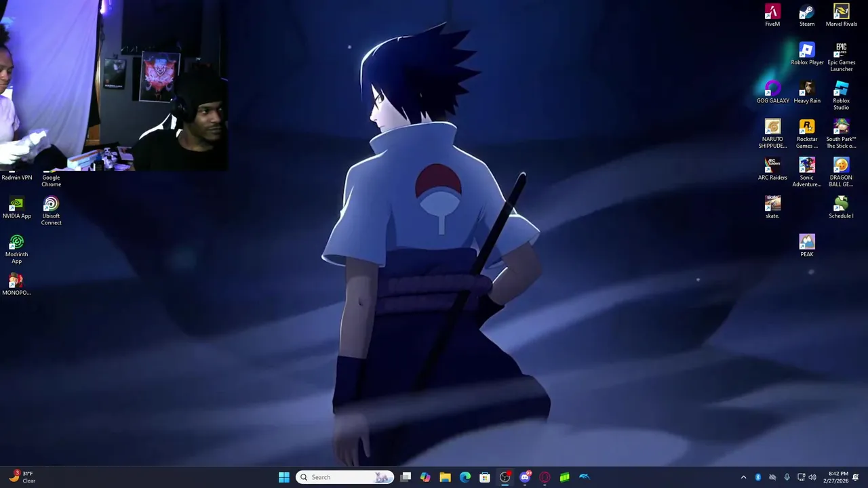Select the Sonic Adventure desktop icon

click(806, 173)
